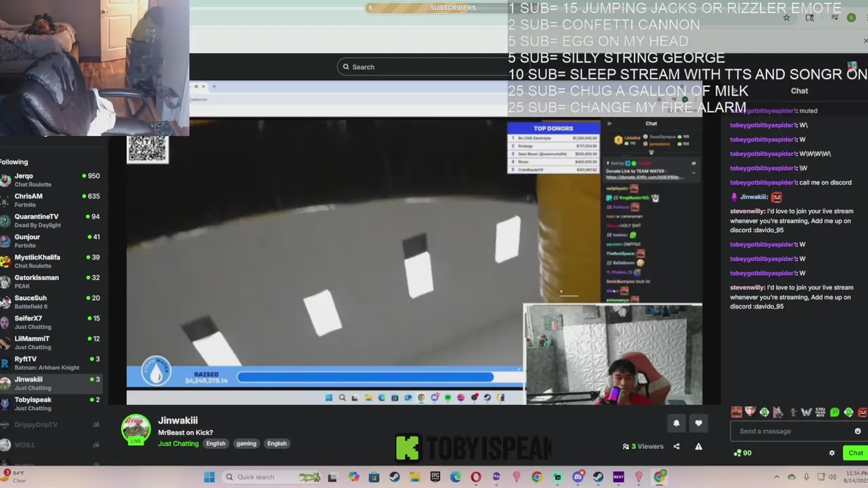Image resolution: width=868 pixels, height=488 pixels.
Task: Open the weather widget showing 84°F
Action: pyautogui.click(x=15, y=476)
